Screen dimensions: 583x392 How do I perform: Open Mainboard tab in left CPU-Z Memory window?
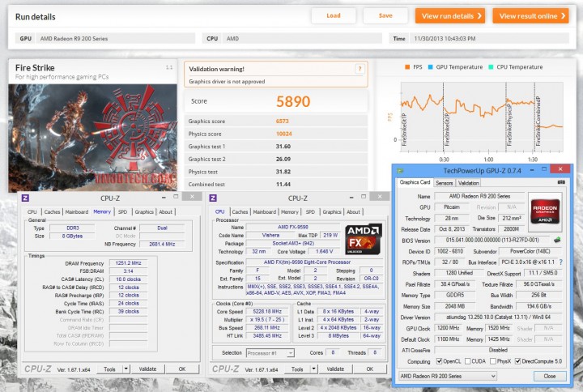tap(77, 211)
